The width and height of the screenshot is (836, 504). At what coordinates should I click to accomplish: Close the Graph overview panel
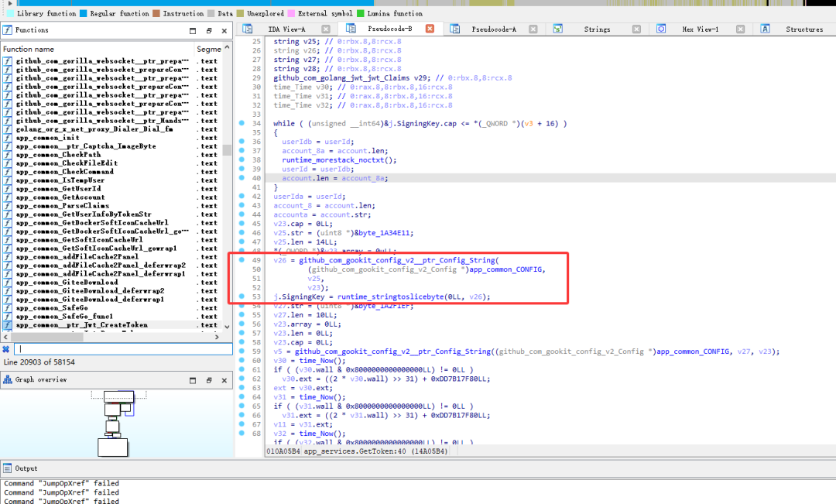[x=224, y=380]
